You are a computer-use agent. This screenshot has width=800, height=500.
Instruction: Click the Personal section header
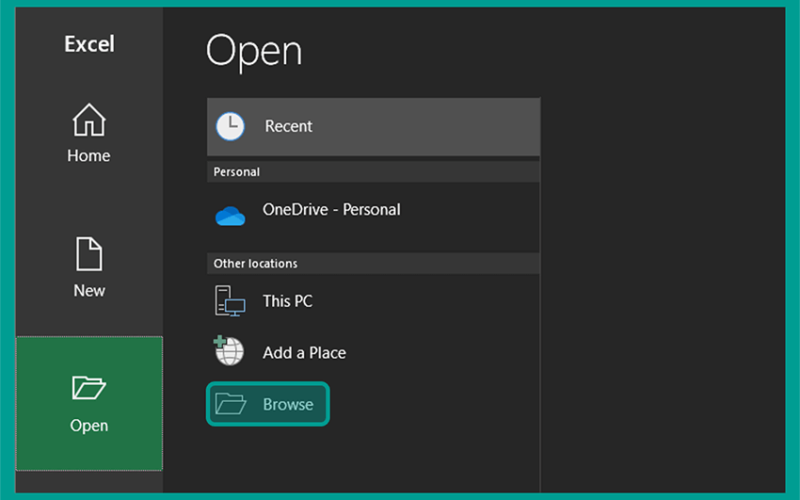click(x=373, y=172)
